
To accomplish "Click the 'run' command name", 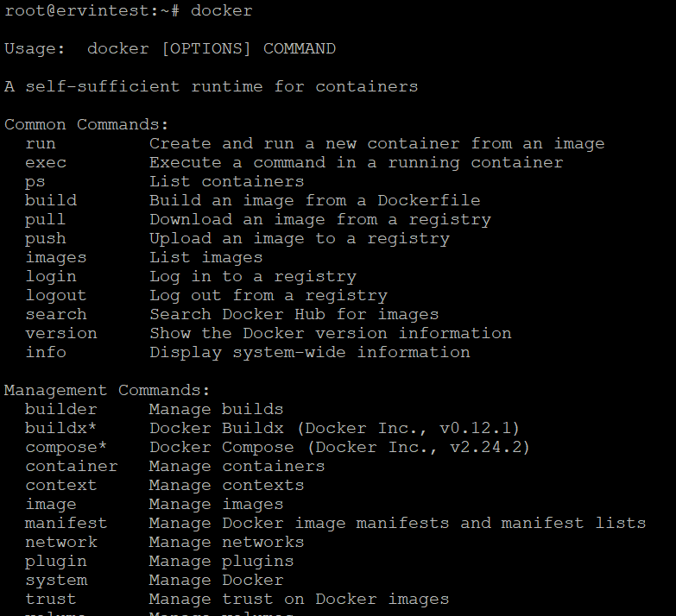I will pyautogui.click(x=41, y=144).
